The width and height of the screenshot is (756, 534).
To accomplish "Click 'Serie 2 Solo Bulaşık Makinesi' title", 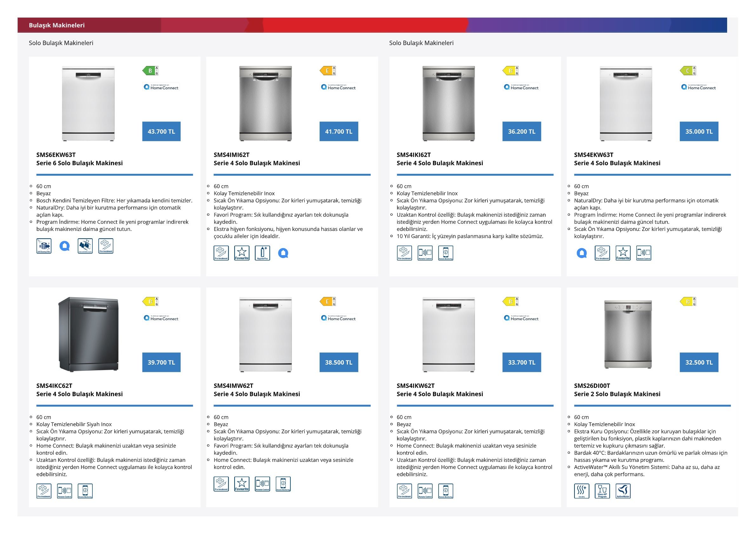I will click(617, 394).
